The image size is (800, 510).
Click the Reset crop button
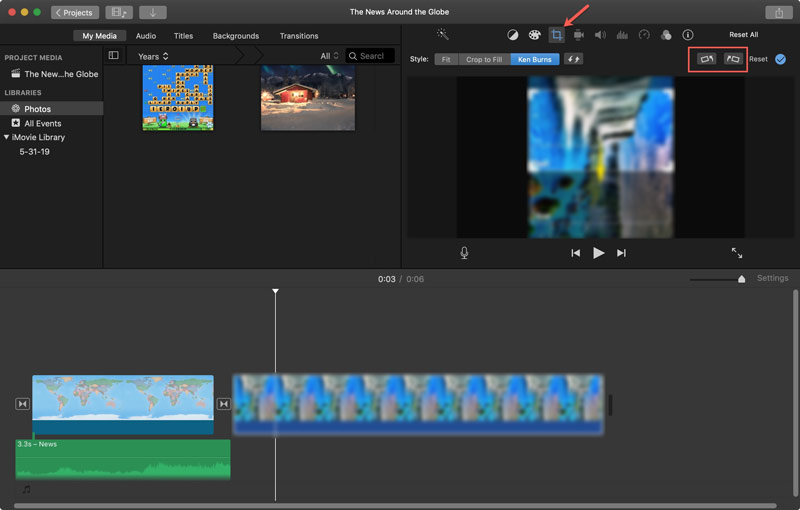[758, 59]
